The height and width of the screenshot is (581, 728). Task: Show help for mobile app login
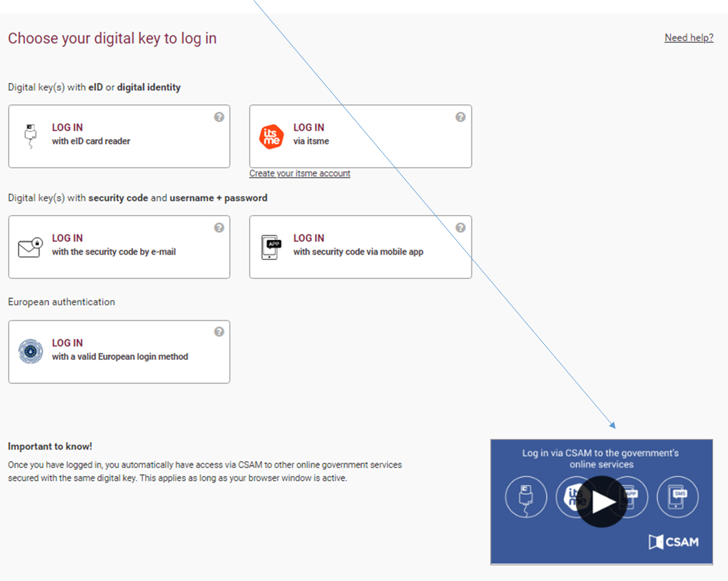[461, 228]
